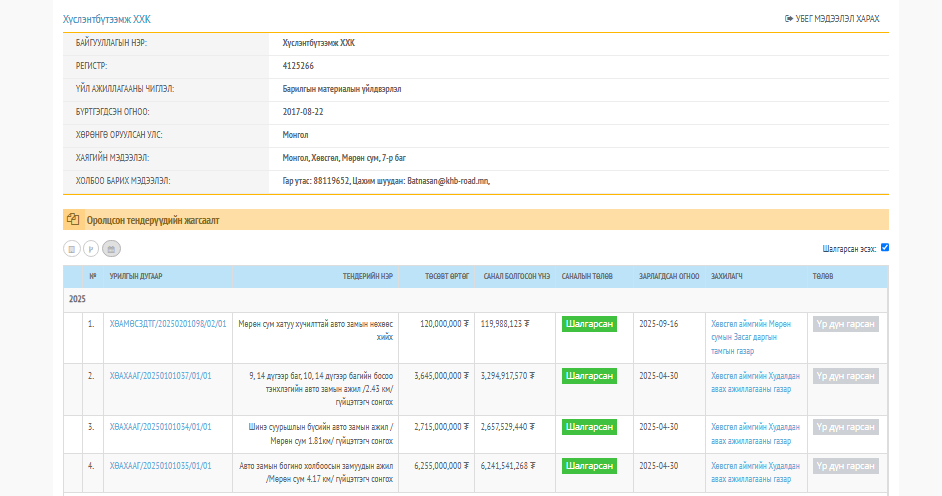Open УБЕГ мэдээлэл харах link
The image size is (942, 496).
tap(837, 19)
